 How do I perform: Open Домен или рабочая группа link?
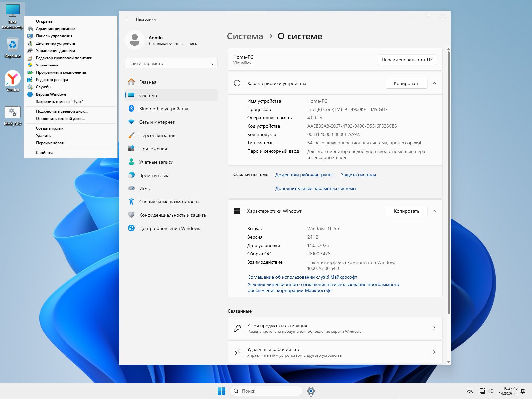[x=304, y=175]
